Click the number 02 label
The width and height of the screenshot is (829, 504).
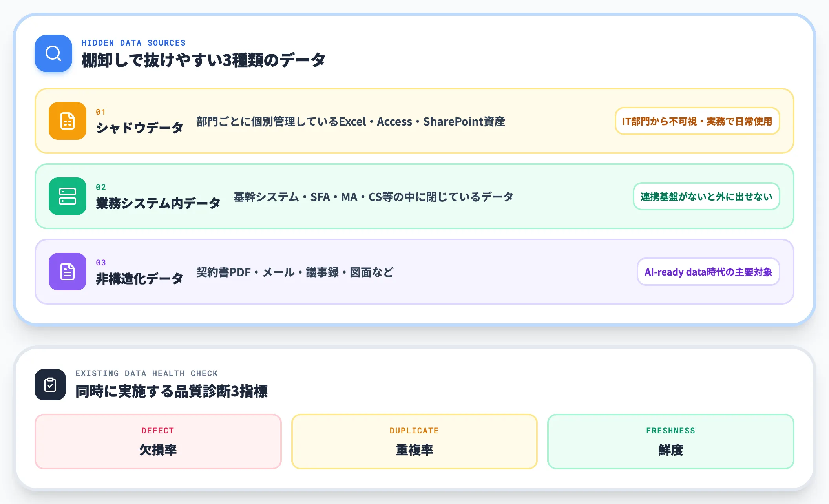pos(101,187)
